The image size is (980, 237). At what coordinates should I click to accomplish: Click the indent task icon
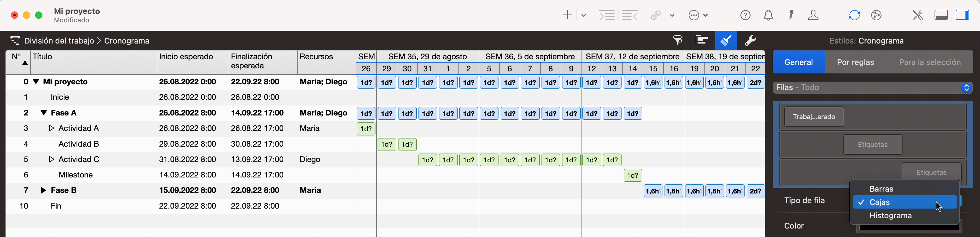607,16
